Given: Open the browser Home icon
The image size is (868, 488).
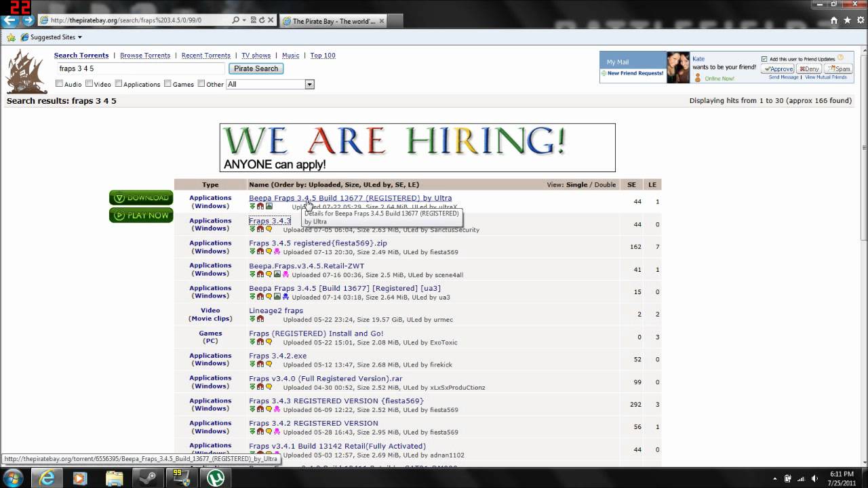Looking at the screenshot, I should point(834,20).
